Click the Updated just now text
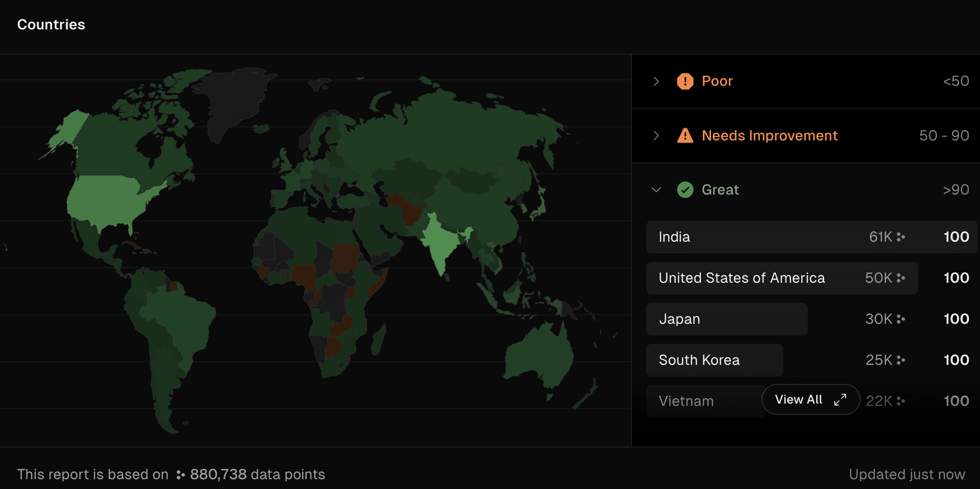 pyautogui.click(x=907, y=474)
